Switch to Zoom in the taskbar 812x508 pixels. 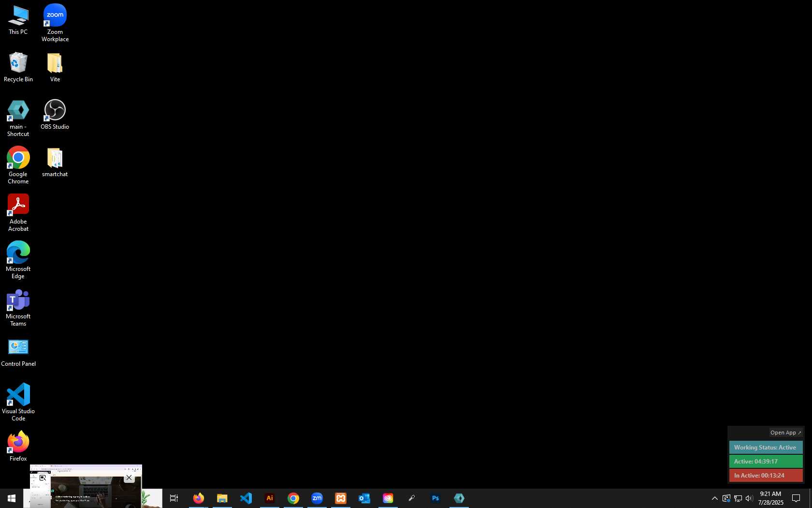point(317,498)
